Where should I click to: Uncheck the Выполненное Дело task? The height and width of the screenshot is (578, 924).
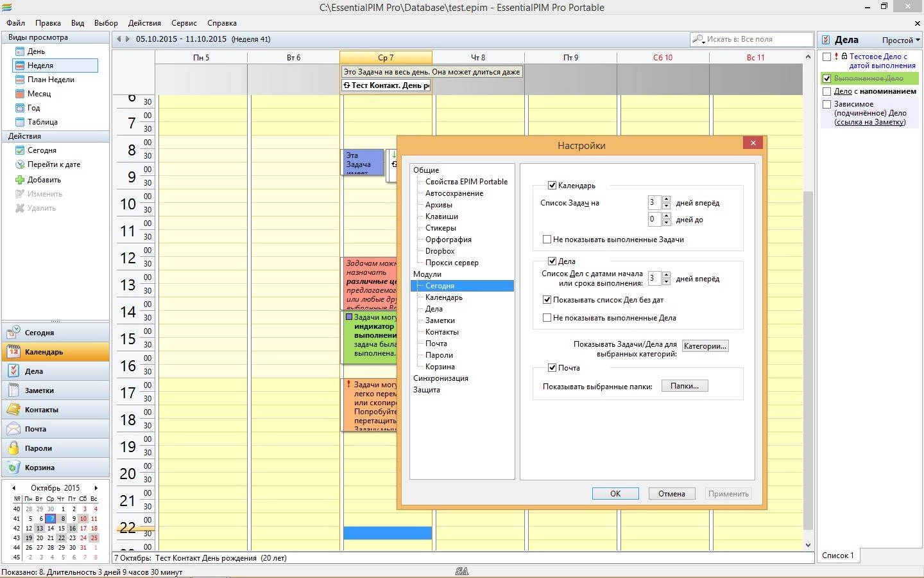(x=826, y=78)
